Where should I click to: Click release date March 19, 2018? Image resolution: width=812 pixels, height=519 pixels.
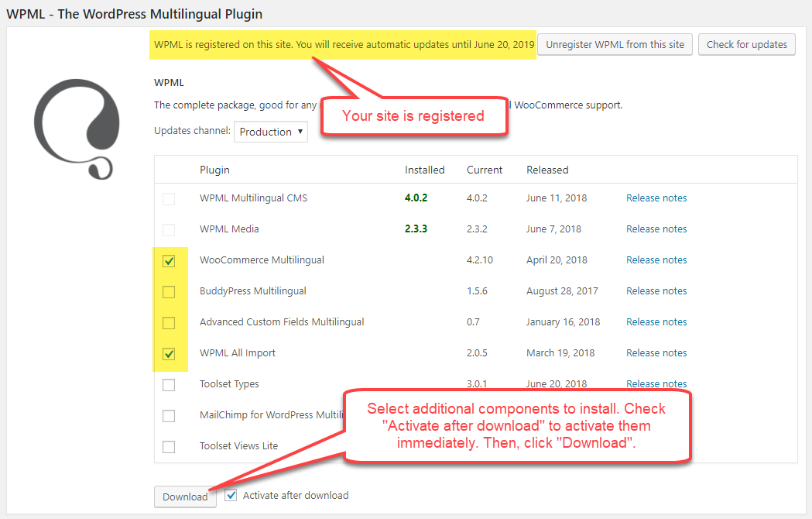(x=560, y=353)
